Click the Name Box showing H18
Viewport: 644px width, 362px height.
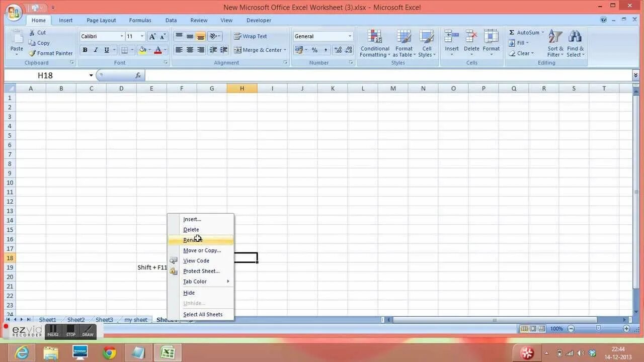point(45,75)
